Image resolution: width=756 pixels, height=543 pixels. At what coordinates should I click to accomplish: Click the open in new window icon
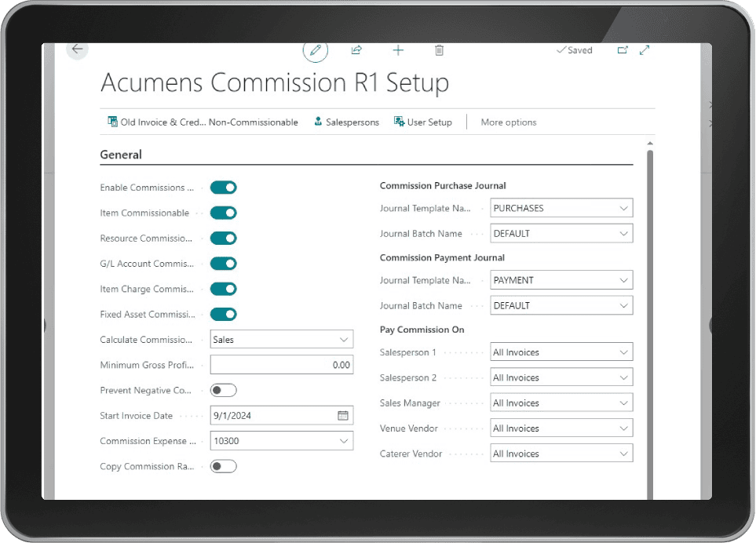pos(623,50)
